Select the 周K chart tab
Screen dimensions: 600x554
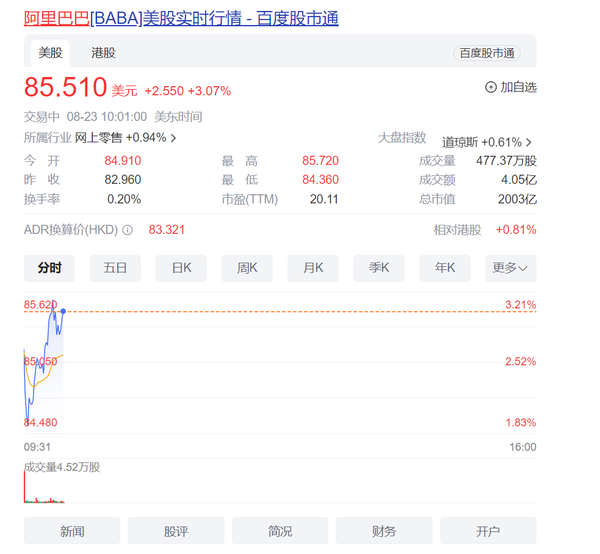(x=247, y=268)
